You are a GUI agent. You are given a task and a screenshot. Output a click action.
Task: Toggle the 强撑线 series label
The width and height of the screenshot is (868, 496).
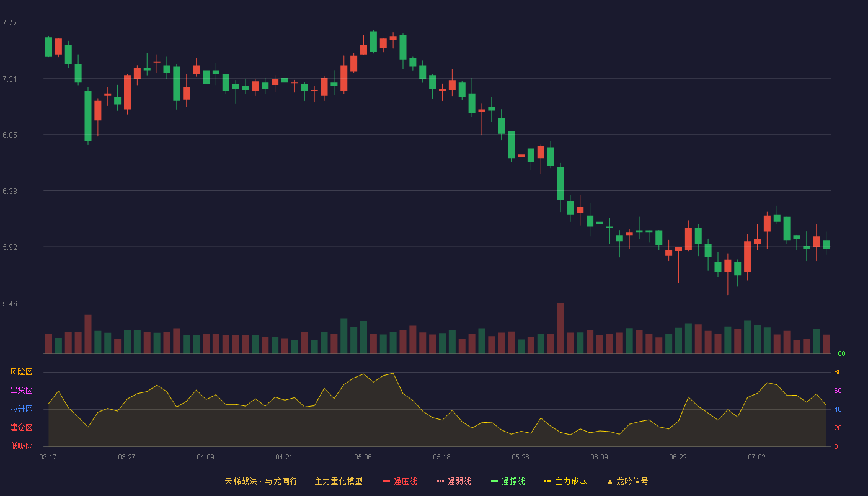tap(513, 481)
